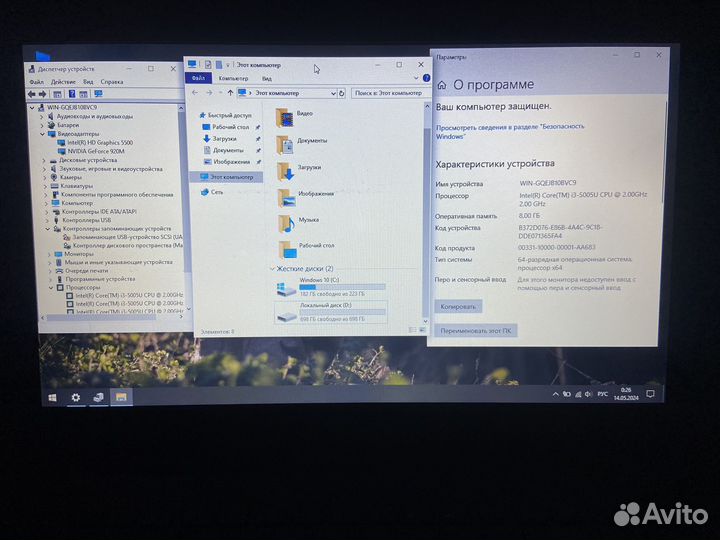Click Переименовать этот ПК button
The width and height of the screenshot is (720, 540).
[475, 331]
